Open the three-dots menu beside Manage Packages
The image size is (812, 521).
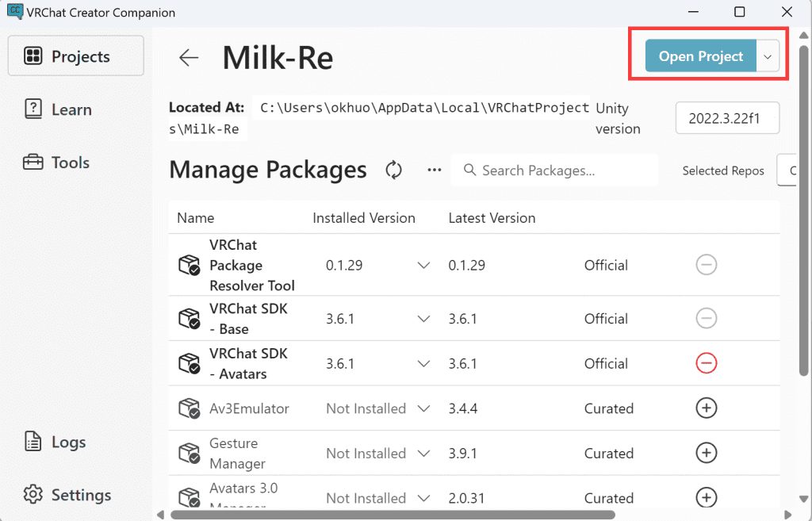[434, 170]
